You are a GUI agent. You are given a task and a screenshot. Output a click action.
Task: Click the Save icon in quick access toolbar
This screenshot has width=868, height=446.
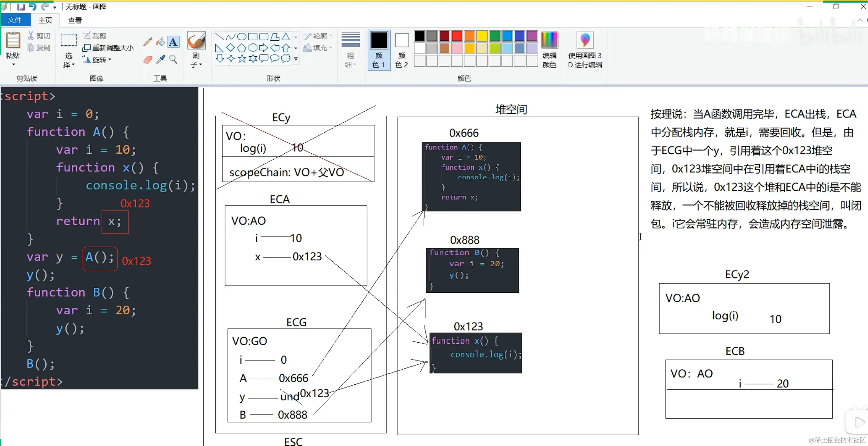(21, 6)
